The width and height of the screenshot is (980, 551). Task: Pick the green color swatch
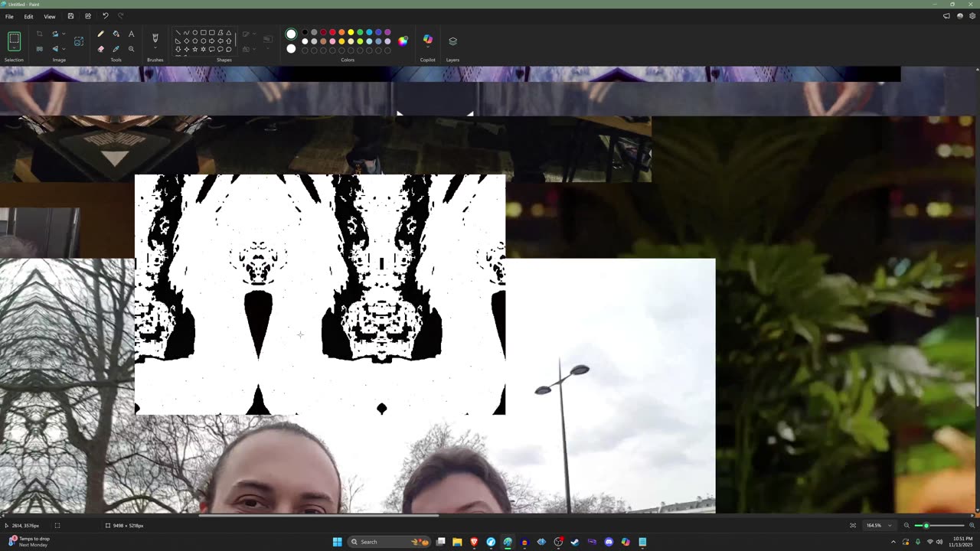[360, 32]
